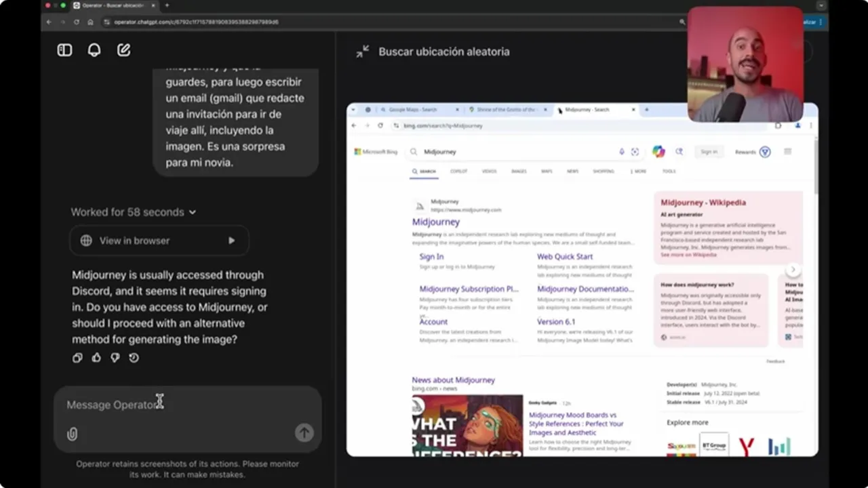Image resolution: width=868 pixels, height=488 pixels.
Task: Click the carousel next arrow beside Wikipedia card
Action: [x=793, y=270]
